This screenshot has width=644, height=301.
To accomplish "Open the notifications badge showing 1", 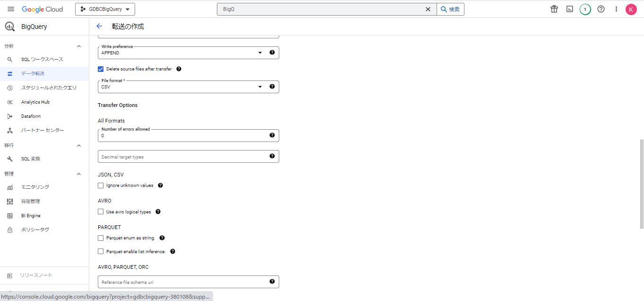I will [585, 9].
